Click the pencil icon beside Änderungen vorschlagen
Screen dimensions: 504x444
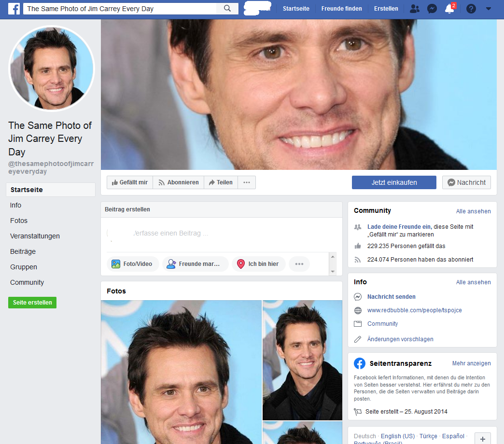(357, 339)
